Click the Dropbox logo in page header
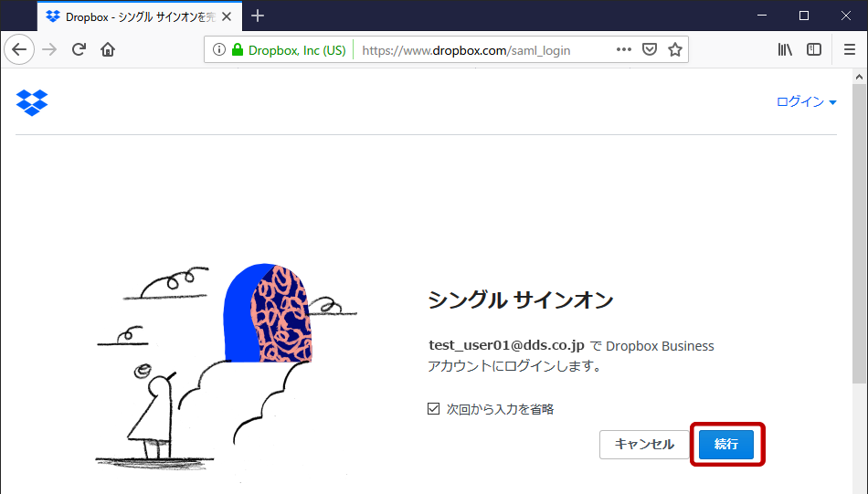The width and height of the screenshot is (868, 494). pos(32,102)
